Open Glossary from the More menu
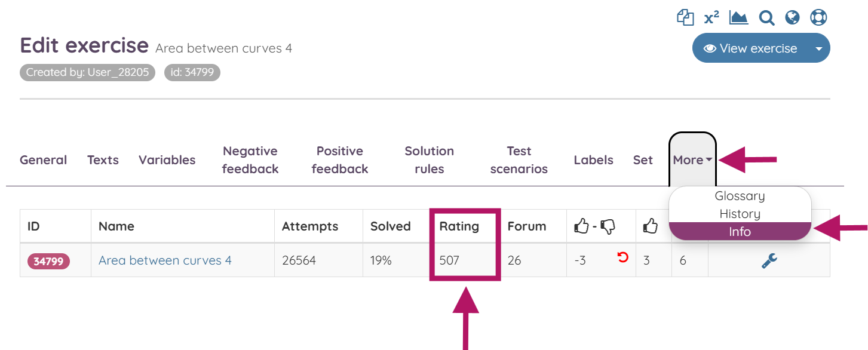Image resolution: width=868 pixels, height=350 pixels. click(740, 195)
